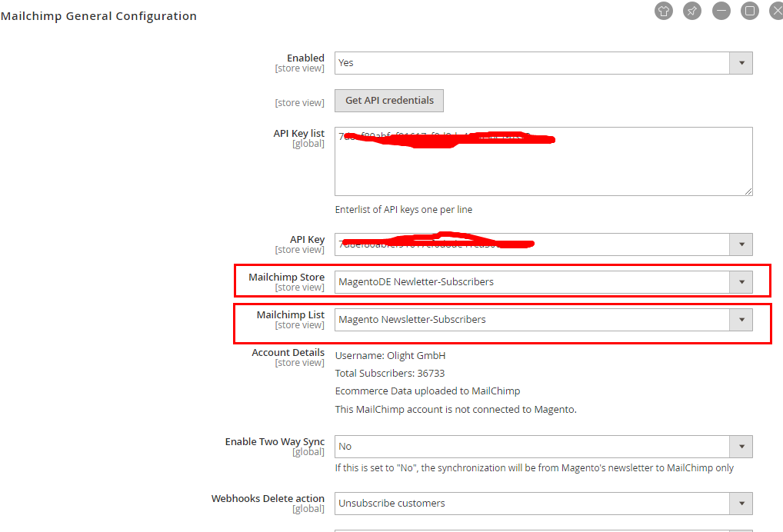783x532 pixels.
Task: Click the API Key list textarea
Action: [x=543, y=161]
